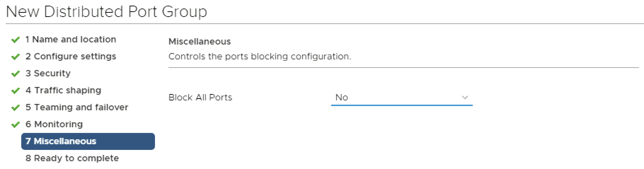Click the ports blocking configuration description text
The image size is (644, 169).
click(x=260, y=56)
